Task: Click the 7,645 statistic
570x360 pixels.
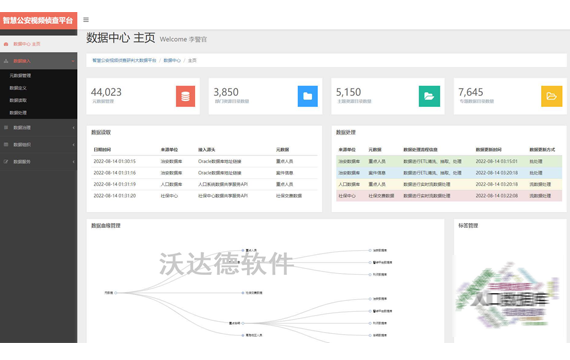Action: pyautogui.click(x=470, y=92)
